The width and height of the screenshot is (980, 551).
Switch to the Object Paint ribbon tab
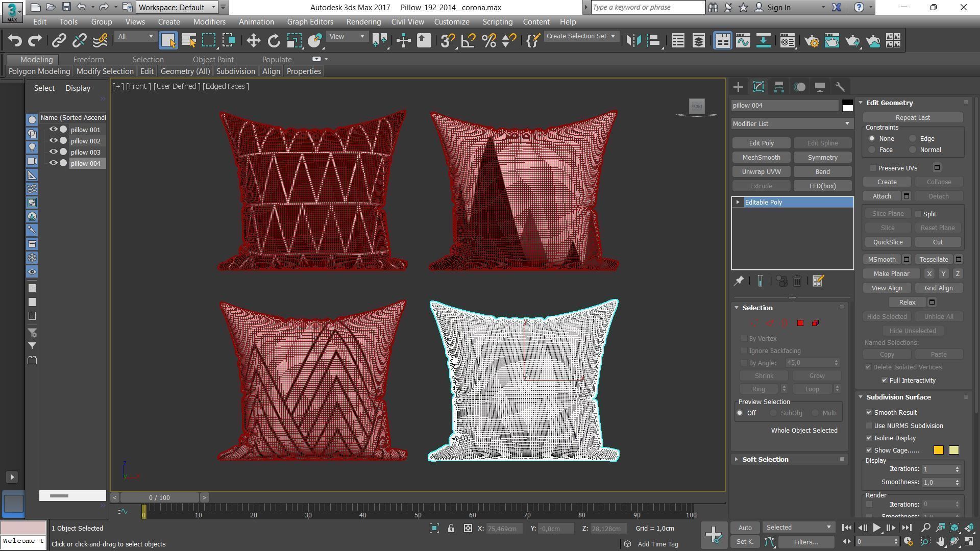coord(213,60)
